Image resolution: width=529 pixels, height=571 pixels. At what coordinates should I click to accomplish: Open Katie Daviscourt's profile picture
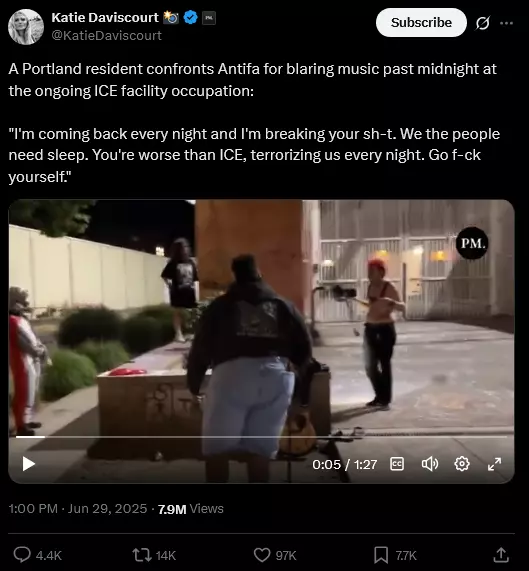[26, 27]
